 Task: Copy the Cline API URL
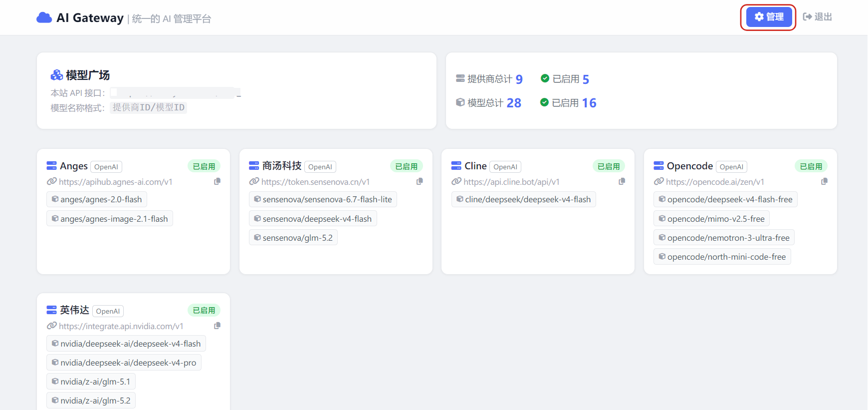622,181
